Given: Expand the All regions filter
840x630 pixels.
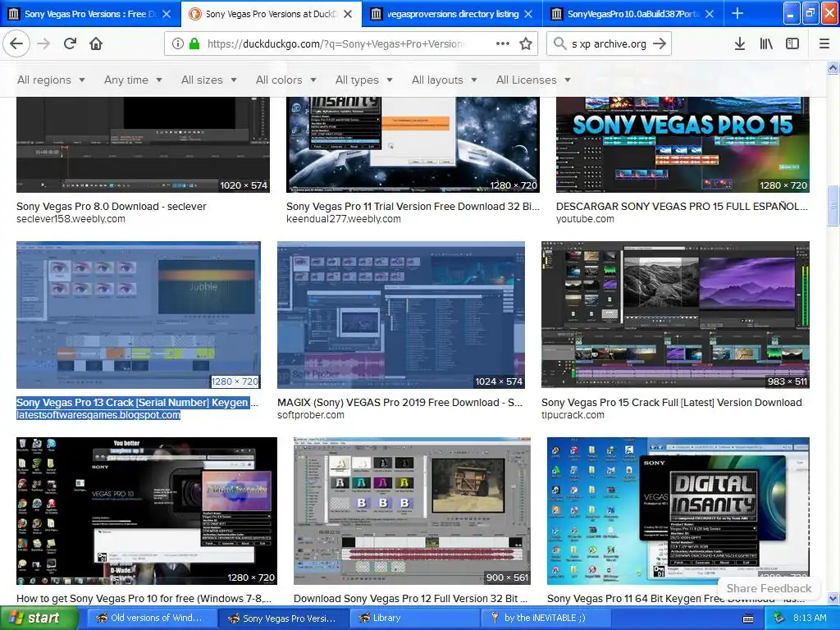Looking at the screenshot, I should 52,80.
